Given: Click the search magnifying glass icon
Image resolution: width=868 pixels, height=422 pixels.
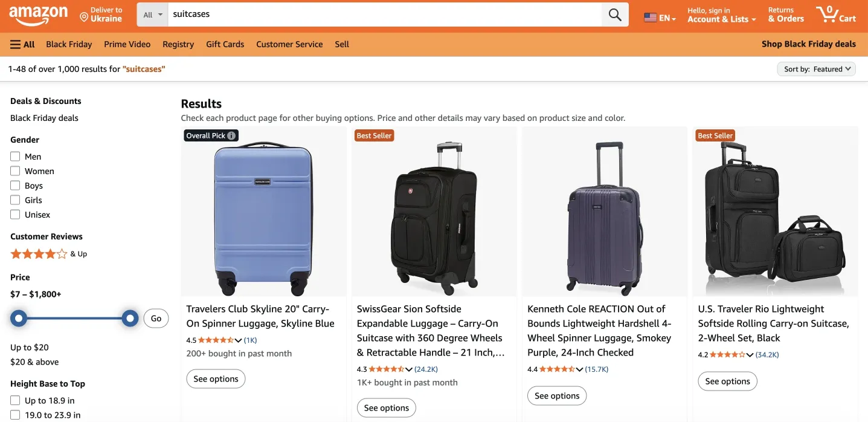Looking at the screenshot, I should coord(614,14).
